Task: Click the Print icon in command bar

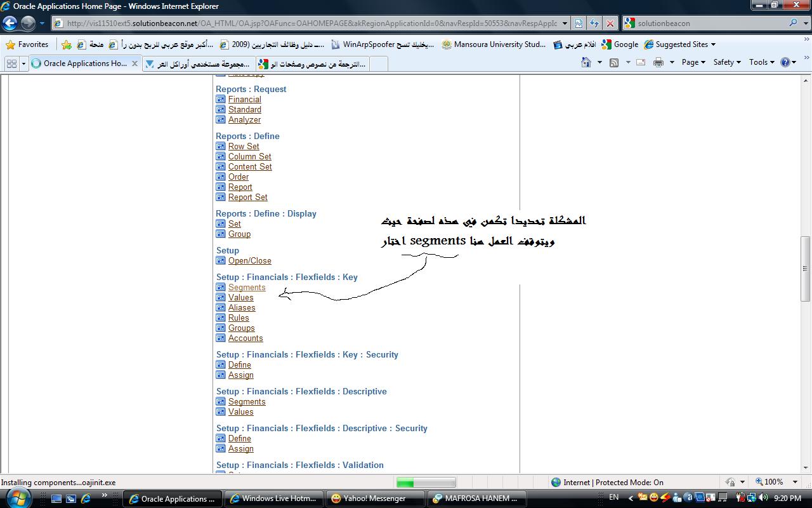Action: 658,62
